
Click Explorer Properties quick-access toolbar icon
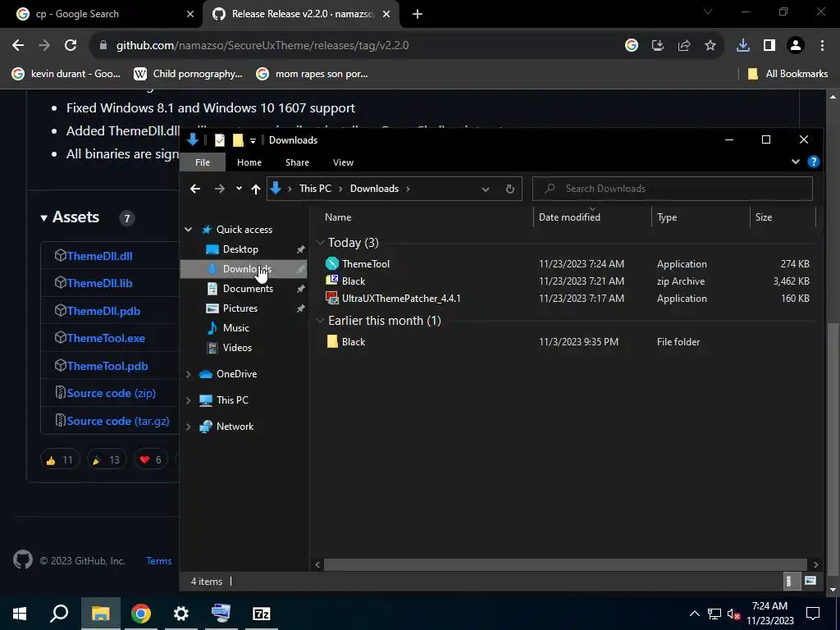(220, 140)
